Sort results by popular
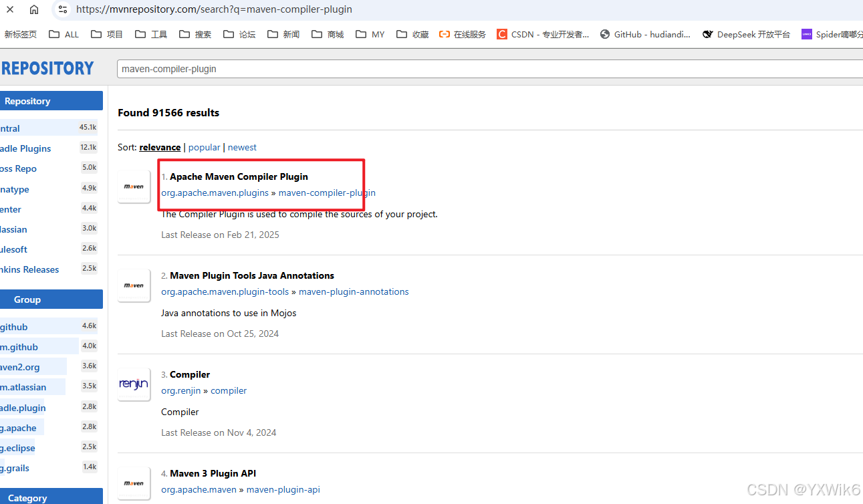 point(204,147)
